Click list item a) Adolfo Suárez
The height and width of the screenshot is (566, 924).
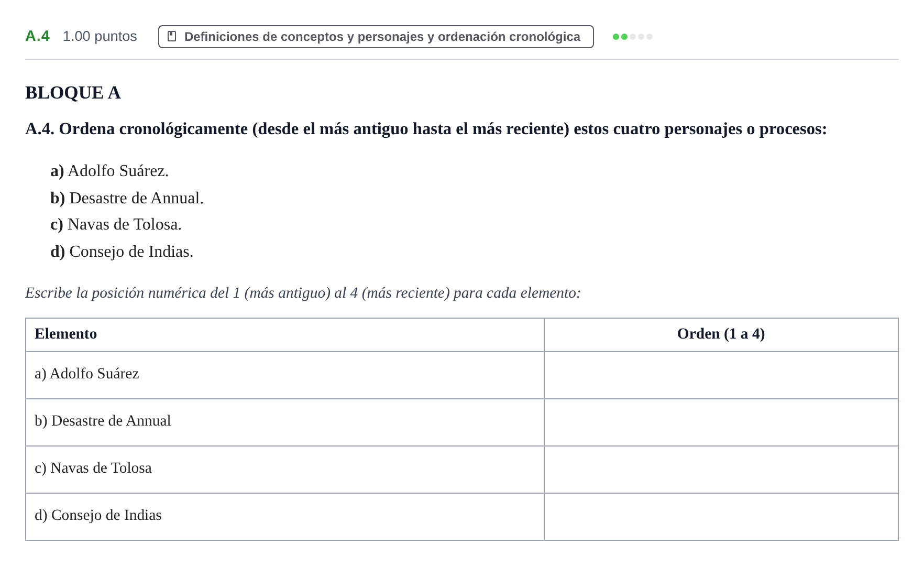pyautogui.click(x=109, y=171)
